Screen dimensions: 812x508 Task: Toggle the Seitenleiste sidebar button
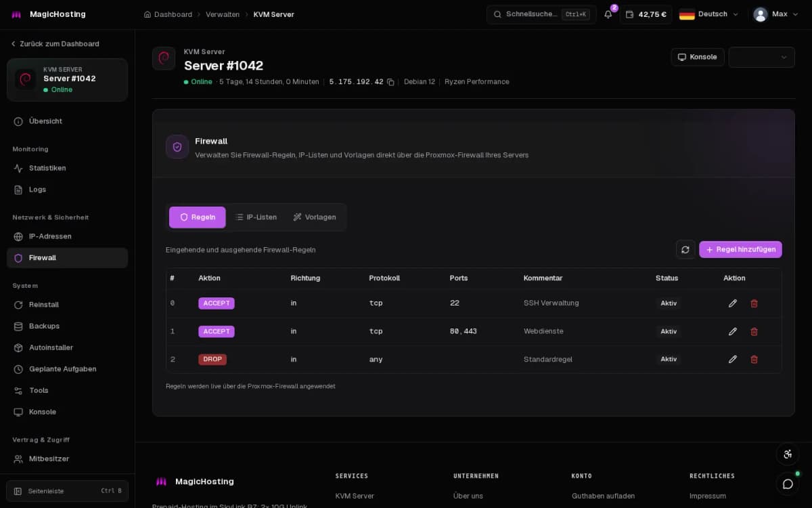(67, 491)
